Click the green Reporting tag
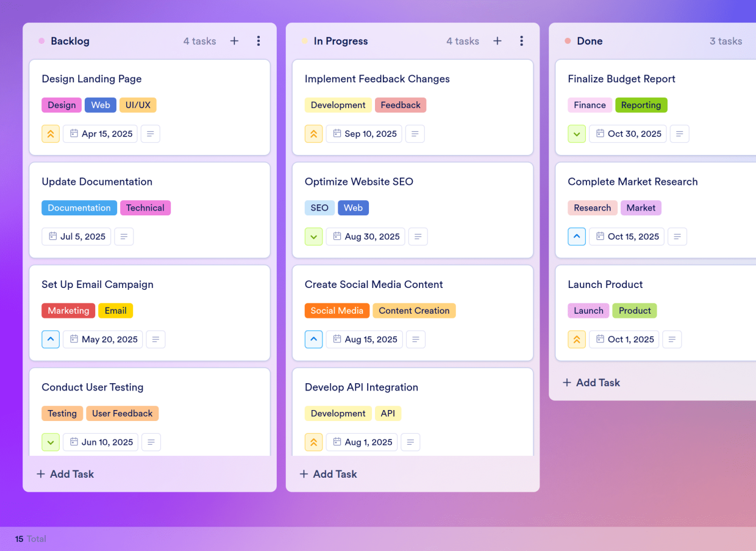This screenshot has width=756, height=551. pyautogui.click(x=641, y=105)
